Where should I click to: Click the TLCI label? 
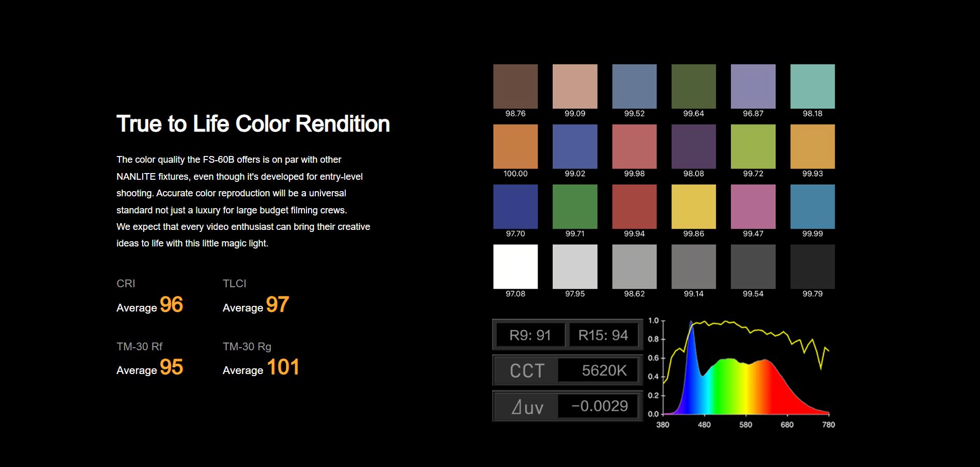(234, 284)
